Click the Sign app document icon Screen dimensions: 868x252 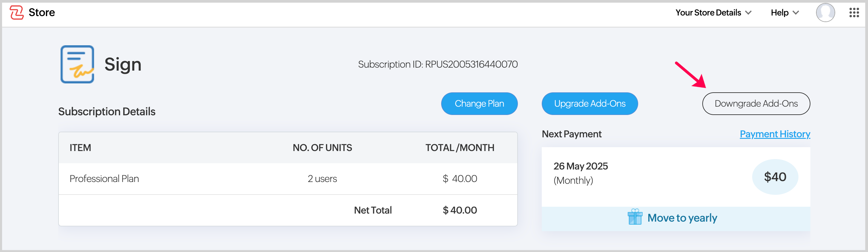[x=77, y=64]
